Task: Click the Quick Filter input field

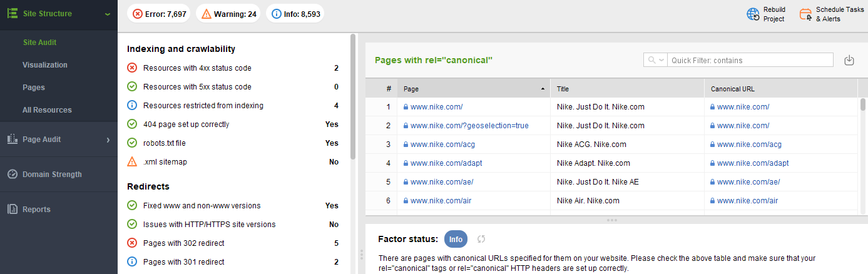Action: click(750, 60)
